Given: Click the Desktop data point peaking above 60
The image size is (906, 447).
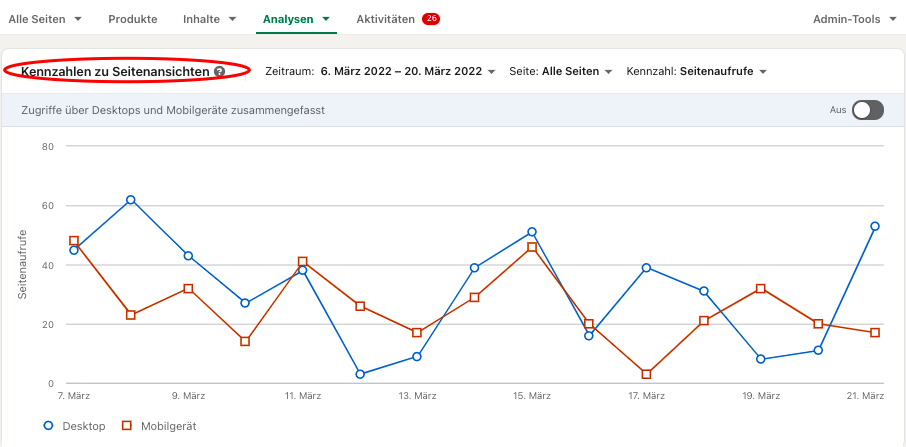Looking at the screenshot, I should [131, 200].
